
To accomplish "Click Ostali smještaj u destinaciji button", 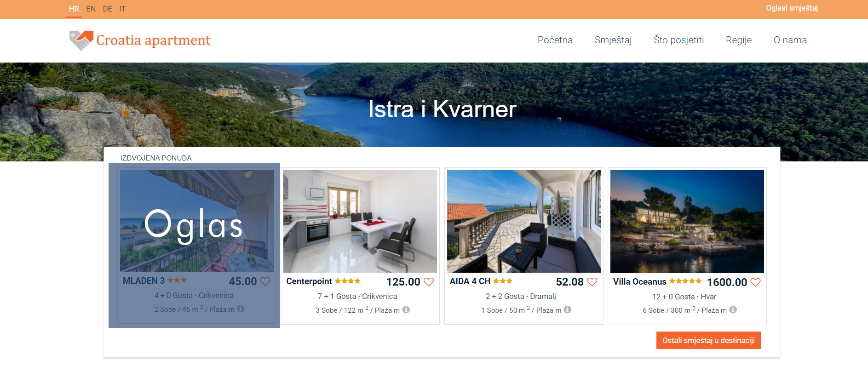I will pos(708,340).
